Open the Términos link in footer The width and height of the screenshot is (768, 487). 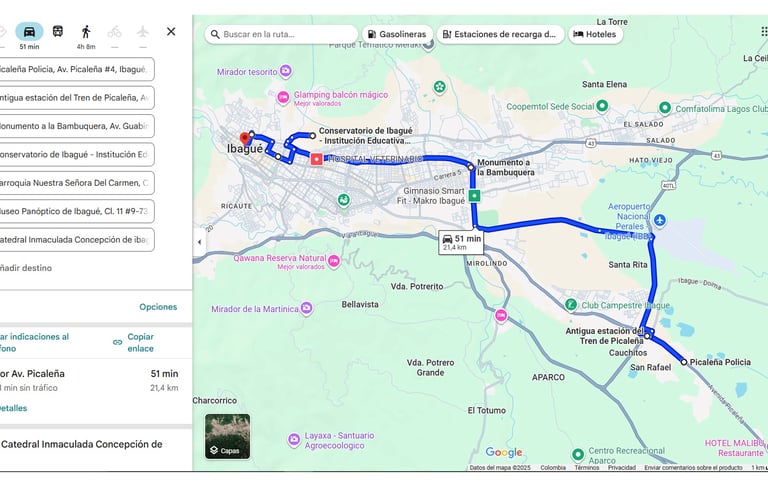click(x=587, y=468)
